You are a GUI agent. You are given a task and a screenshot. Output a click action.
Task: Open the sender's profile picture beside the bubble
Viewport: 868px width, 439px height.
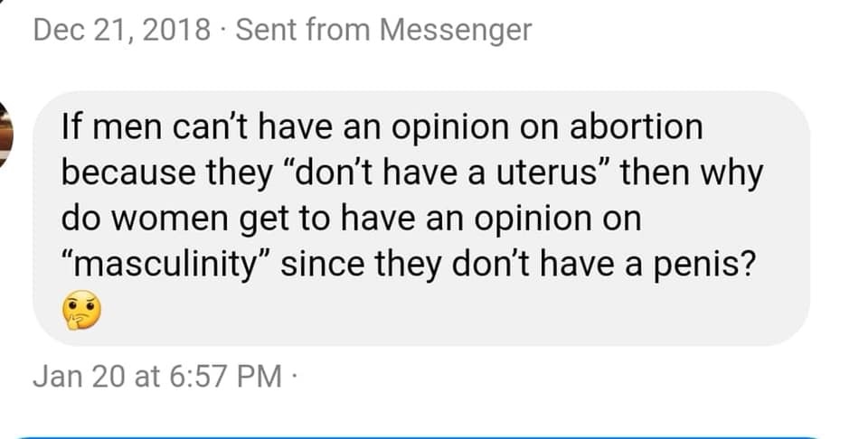click(x=5, y=135)
